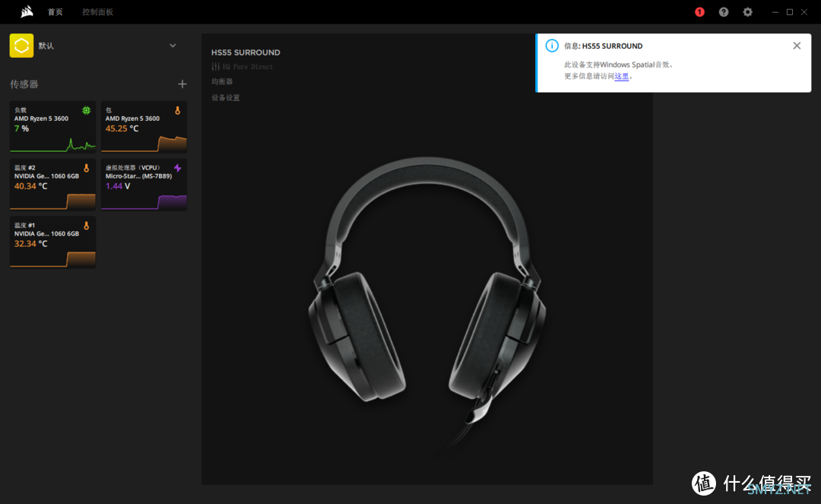Open the 均衡器 equalizer option
This screenshot has width=821, height=504.
coord(222,81)
